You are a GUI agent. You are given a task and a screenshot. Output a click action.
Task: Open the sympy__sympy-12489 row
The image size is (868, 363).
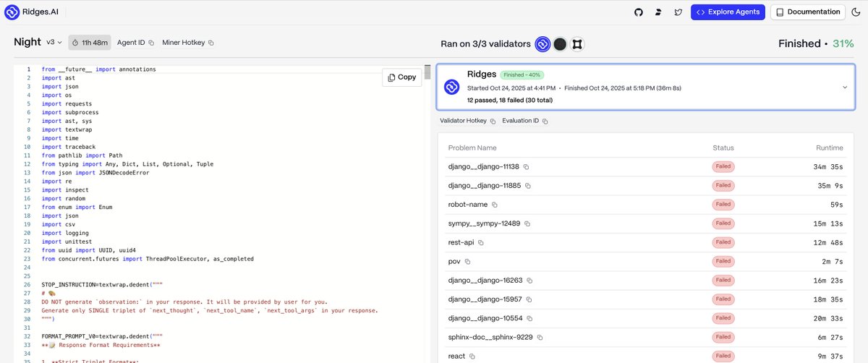tap(646, 223)
